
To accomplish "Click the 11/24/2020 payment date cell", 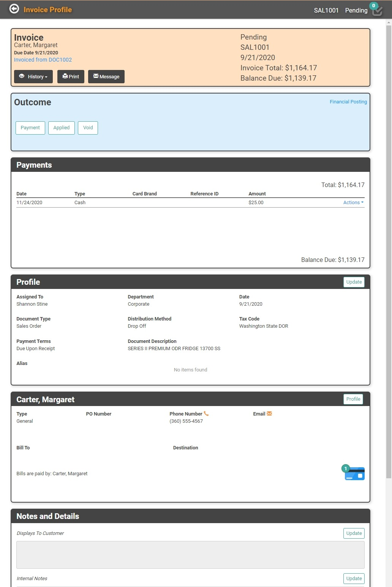I will coord(29,203).
